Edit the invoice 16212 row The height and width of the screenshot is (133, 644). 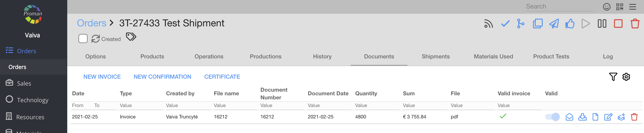coord(608,117)
